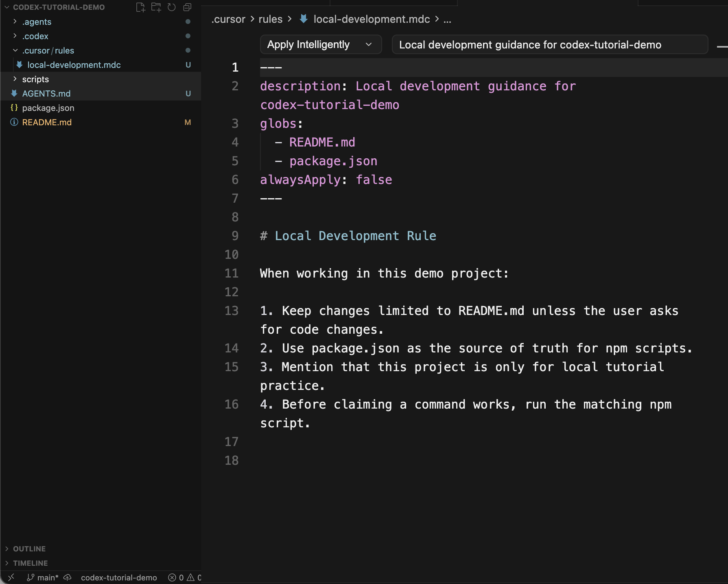Click the .cursor breadcrumb segment
Screen dimensions: 728x584
click(x=228, y=19)
